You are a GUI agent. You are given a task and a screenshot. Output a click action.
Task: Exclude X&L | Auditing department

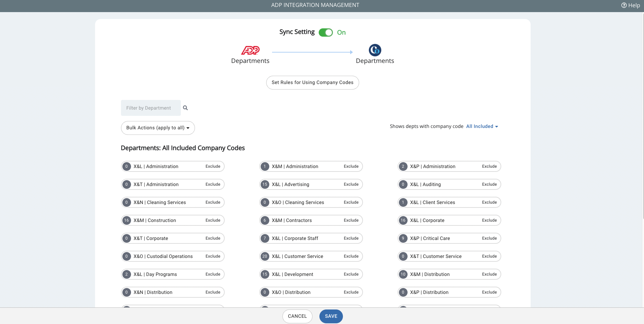[489, 184]
